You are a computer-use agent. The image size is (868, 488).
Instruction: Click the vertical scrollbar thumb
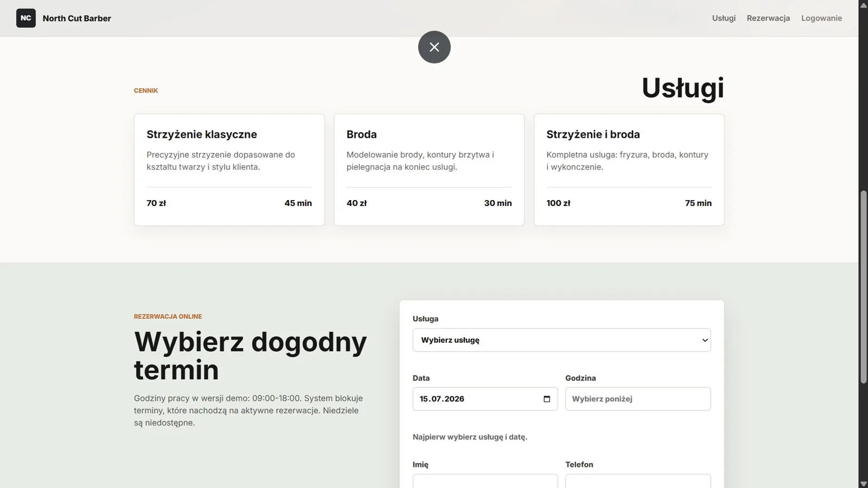point(863,287)
